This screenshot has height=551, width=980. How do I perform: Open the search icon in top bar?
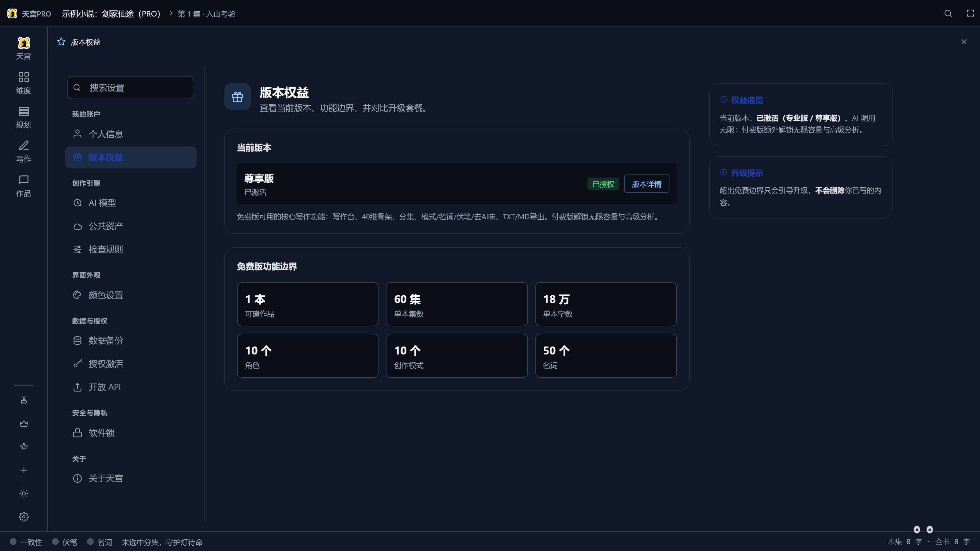[948, 14]
